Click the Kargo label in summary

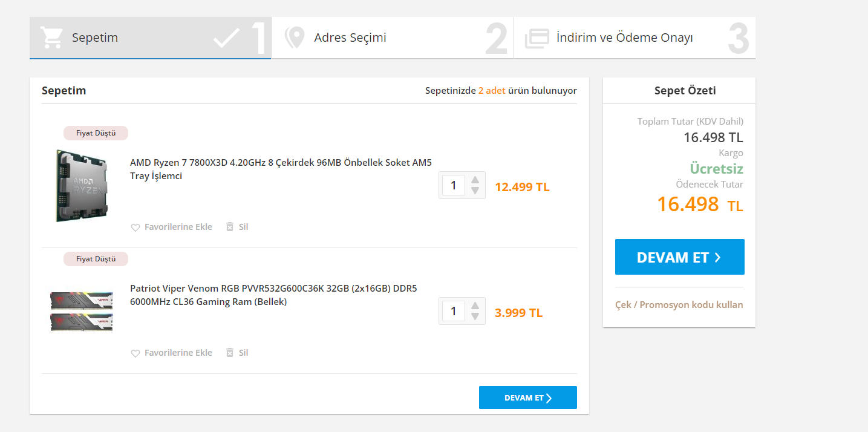[731, 153]
